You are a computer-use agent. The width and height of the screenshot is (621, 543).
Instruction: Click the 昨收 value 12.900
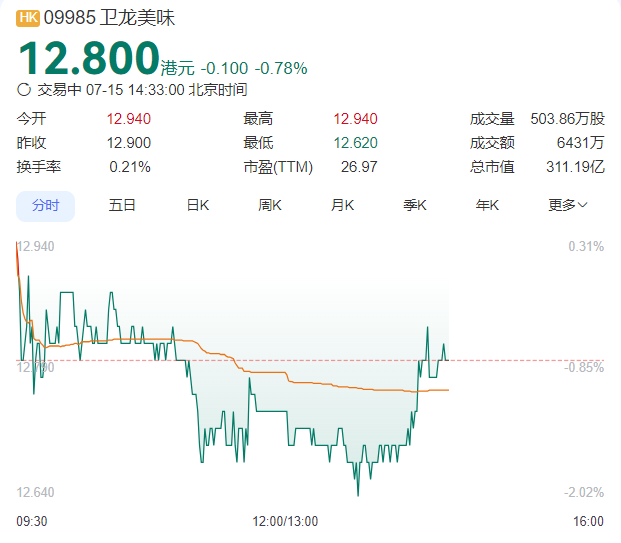[x=129, y=143]
